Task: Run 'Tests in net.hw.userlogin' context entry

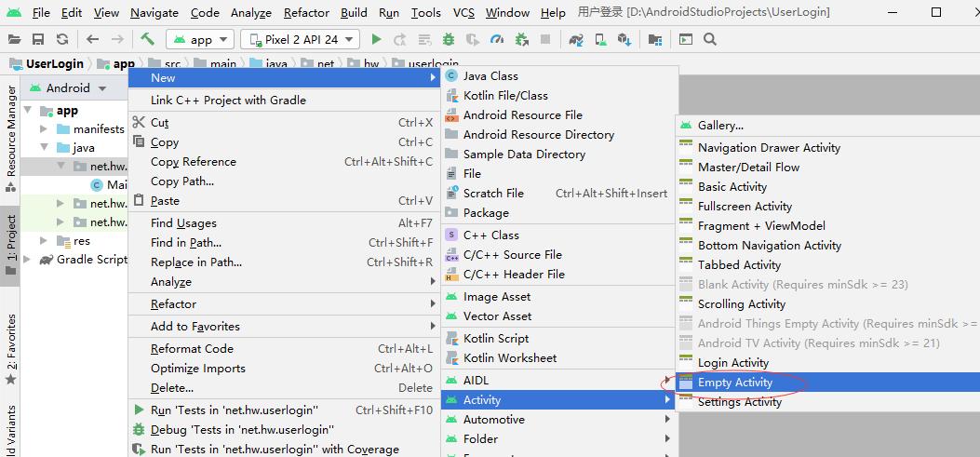Action: click(285, 410)
